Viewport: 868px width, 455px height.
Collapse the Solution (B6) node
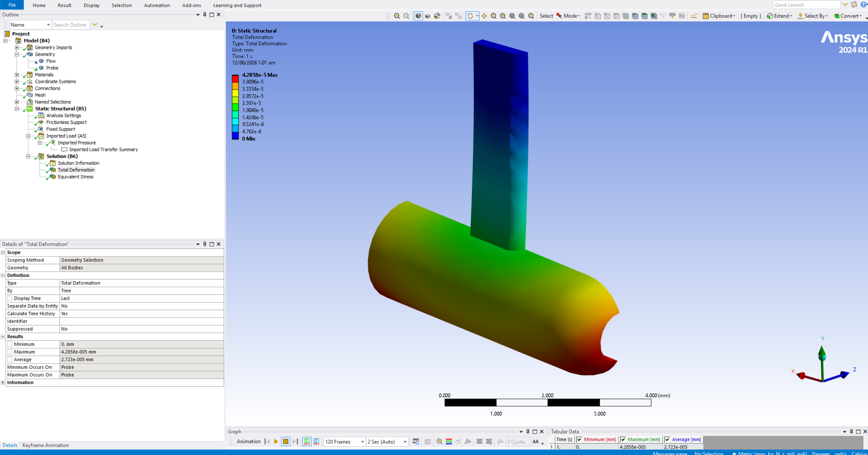[x=28, y=156]
